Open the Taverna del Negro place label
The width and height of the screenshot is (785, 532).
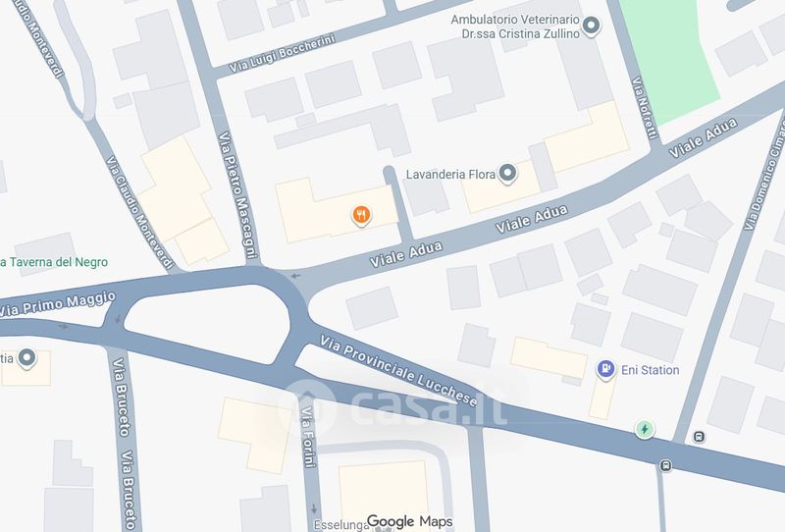click(54, 262)
